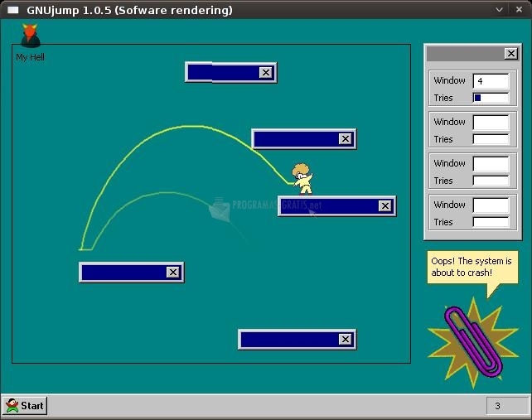
Task: Close the lowest blue window platform
Action: [345, 340]
